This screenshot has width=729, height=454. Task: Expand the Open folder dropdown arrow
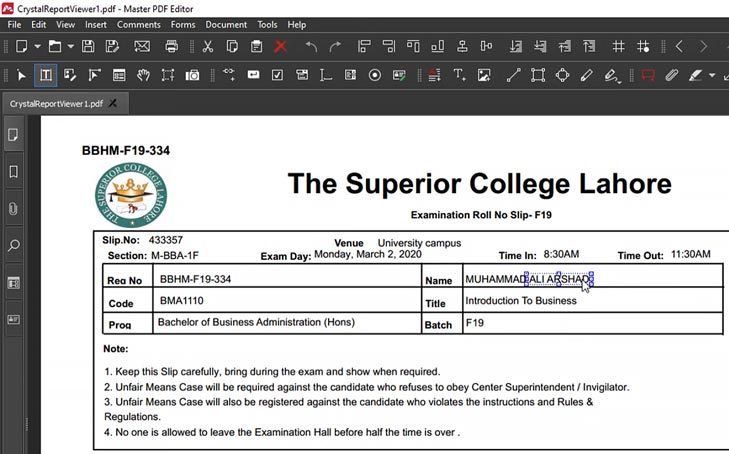pos(71,46)
